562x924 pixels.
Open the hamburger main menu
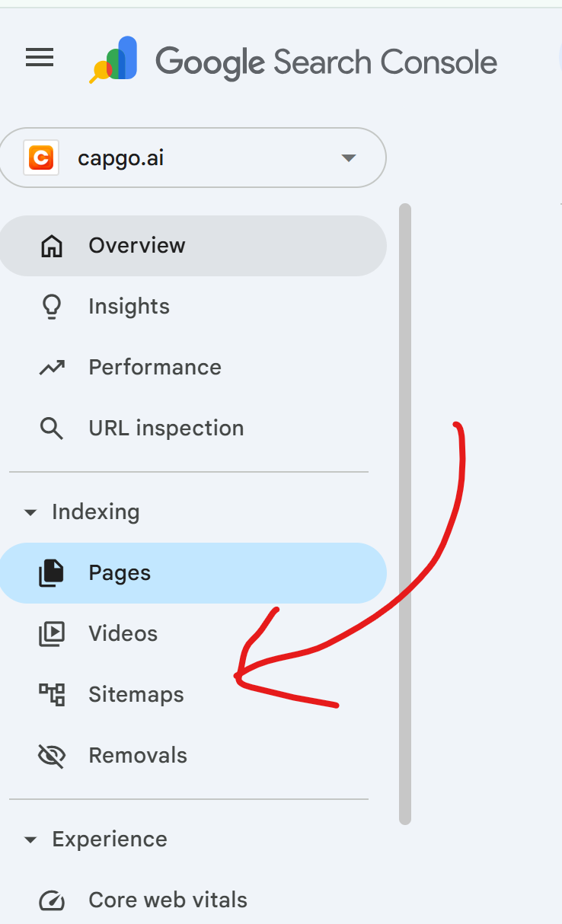[40, 58]
